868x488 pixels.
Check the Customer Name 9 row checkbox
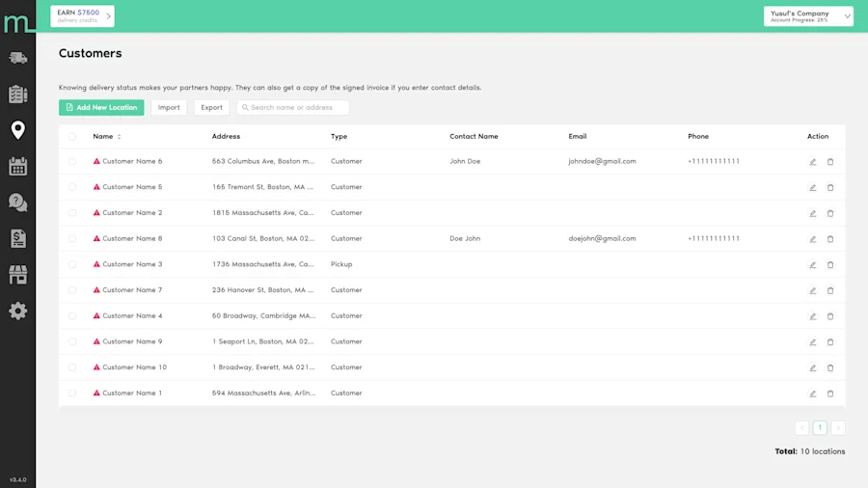[72, 341]
